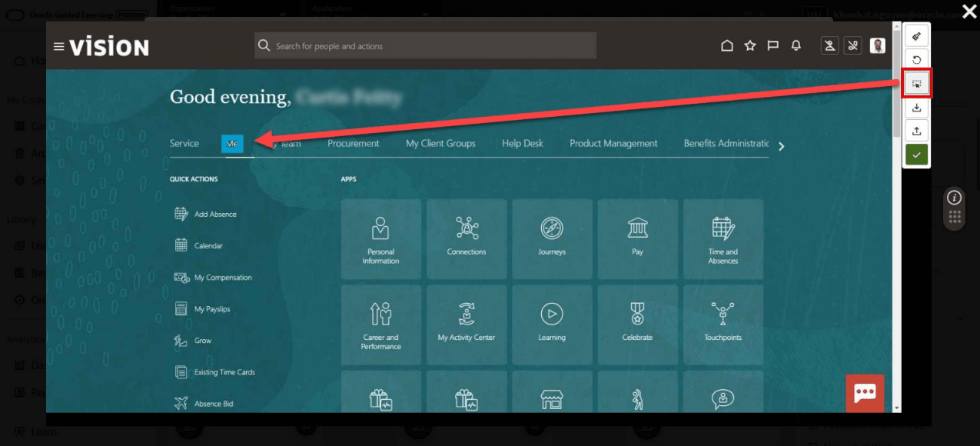Open the Learning app tile
The height and width of the screenshot is (446, 980).
click(552, 325)
